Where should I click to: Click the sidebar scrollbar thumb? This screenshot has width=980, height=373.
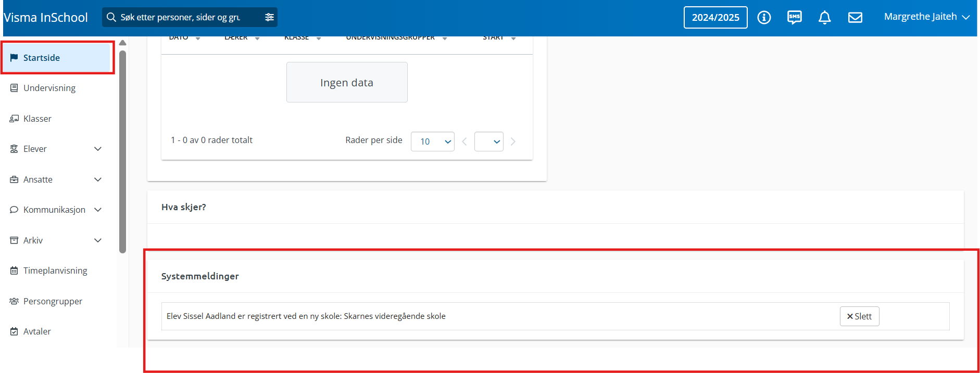click(123, 151)
